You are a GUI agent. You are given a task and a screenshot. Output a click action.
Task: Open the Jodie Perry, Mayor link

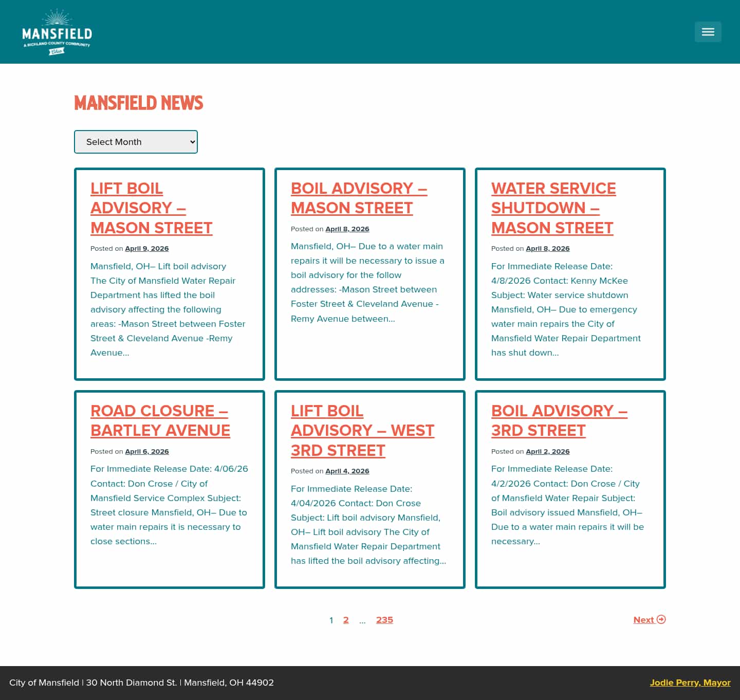tap(690, 683)
